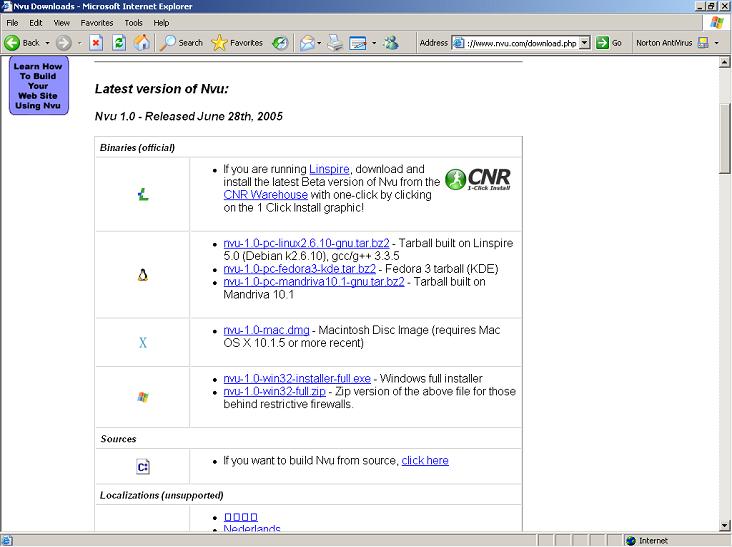This screenshot has height=547, width=732.
Task: Click the 'Learn How To Build' banner
Action: pyautogui.click(x=39, y=86)
